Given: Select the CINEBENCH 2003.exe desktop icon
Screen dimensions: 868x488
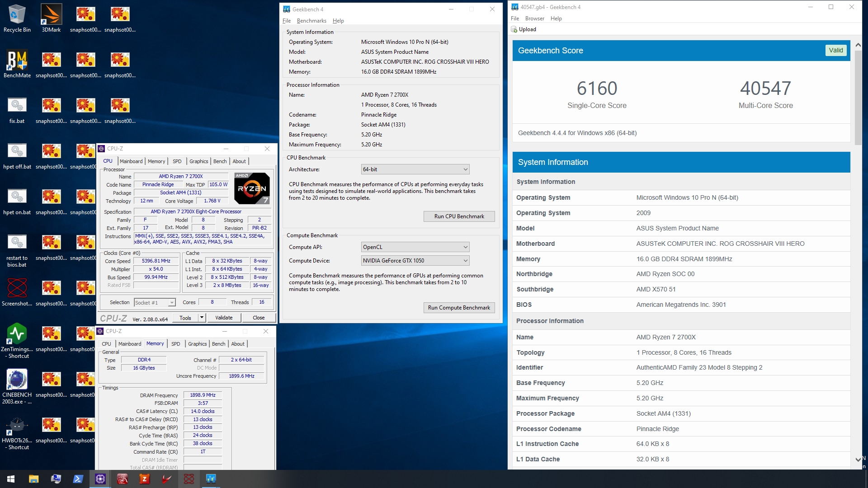Looking at the screenshot, I should (17, 387).
